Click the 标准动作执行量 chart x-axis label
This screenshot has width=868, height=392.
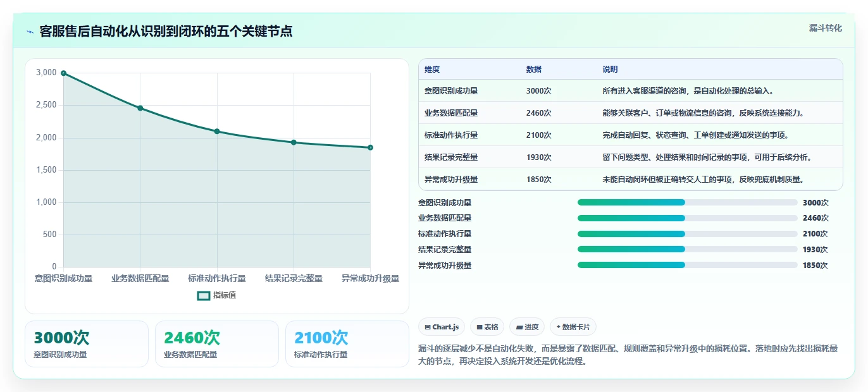217,279
